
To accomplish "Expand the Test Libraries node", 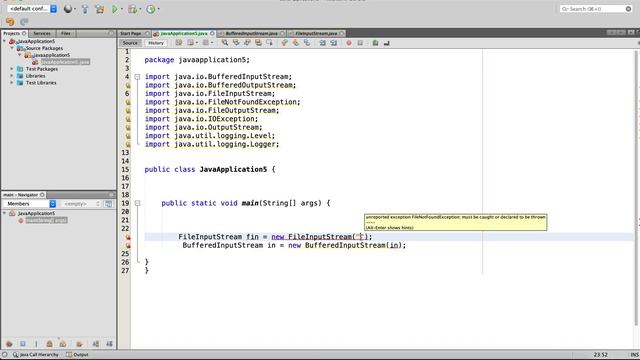I will 12,83.
